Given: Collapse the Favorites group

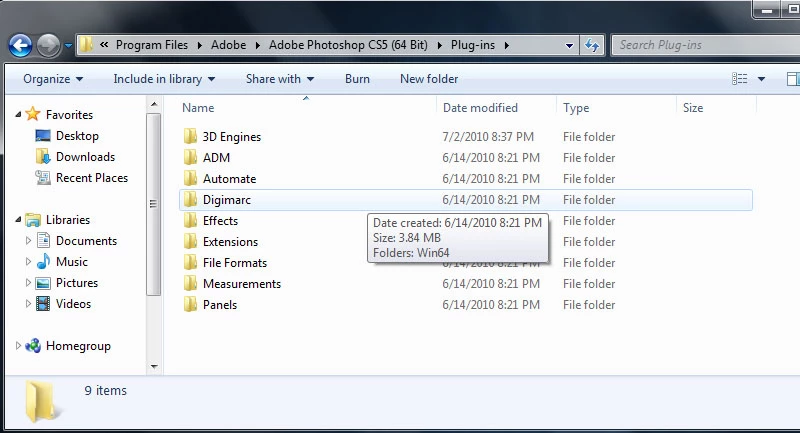Looking at the screenshot, I should [x=18, y=114].
